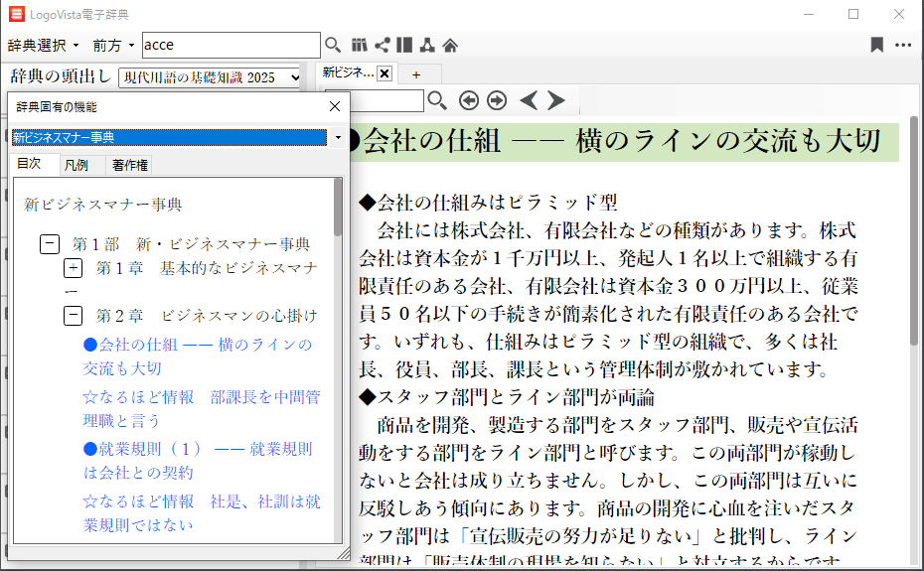Open the 辞典選択 dropdown menu

[43, 46]
